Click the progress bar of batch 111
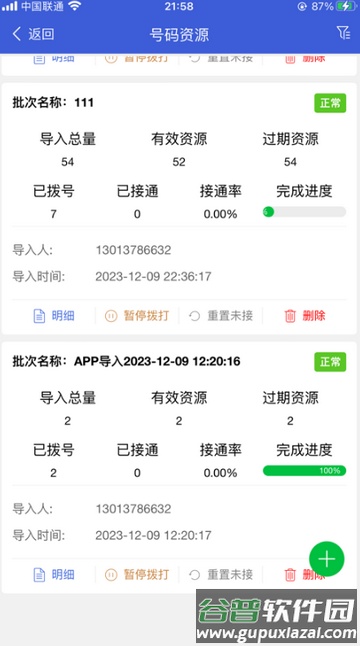360x646 pixels. [x=304, y=212]
